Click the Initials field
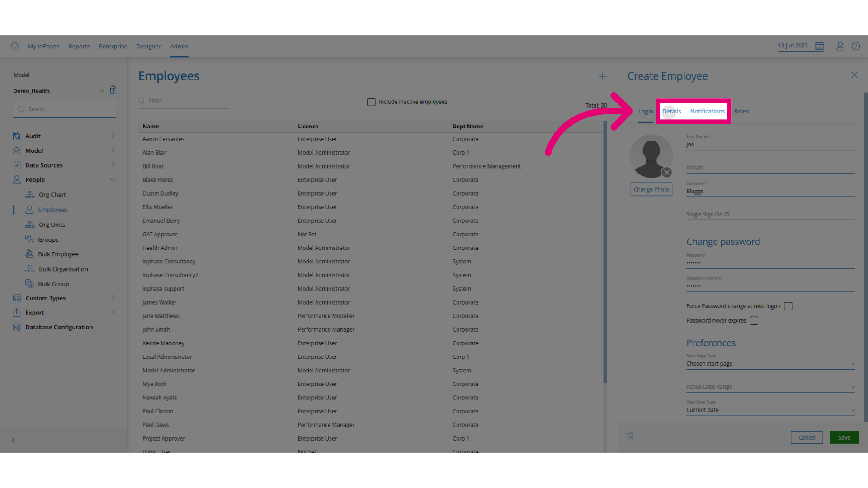 pyautogui.click(x=770, y=168)
